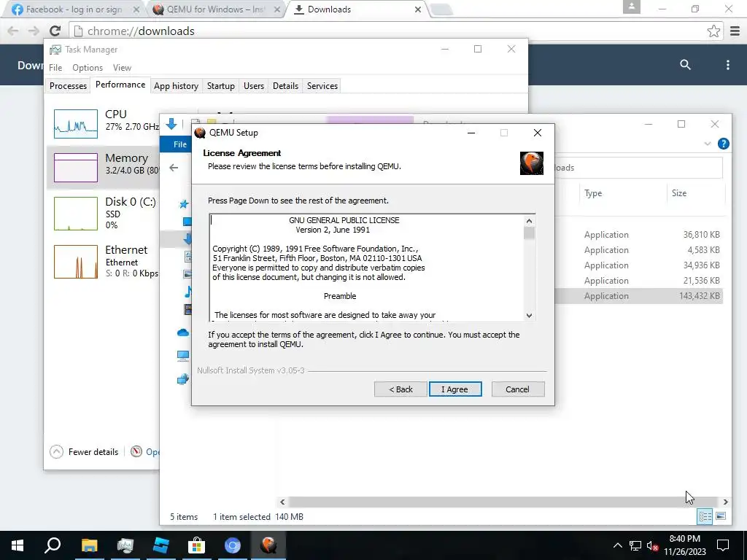Viewport: 747px width, 560px height.
Task: Click the Quick access star icon
Action: 184,204
